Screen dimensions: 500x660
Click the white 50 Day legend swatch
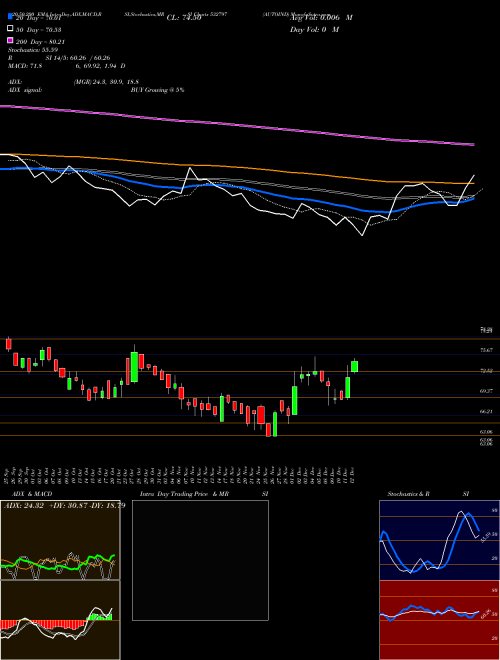point(10,29)
